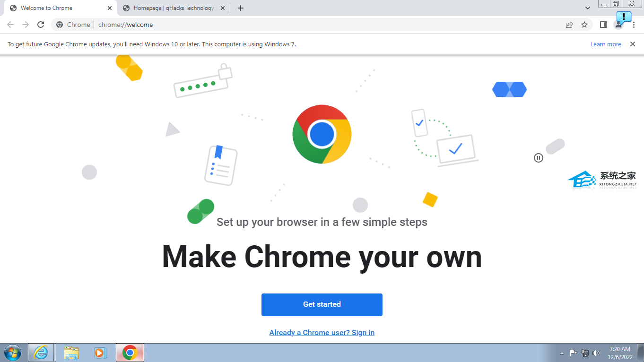Image resolution: width=644 pixels, height=362 pixels.
Task: Open the Windows Start menu
Action: point(13,353)
